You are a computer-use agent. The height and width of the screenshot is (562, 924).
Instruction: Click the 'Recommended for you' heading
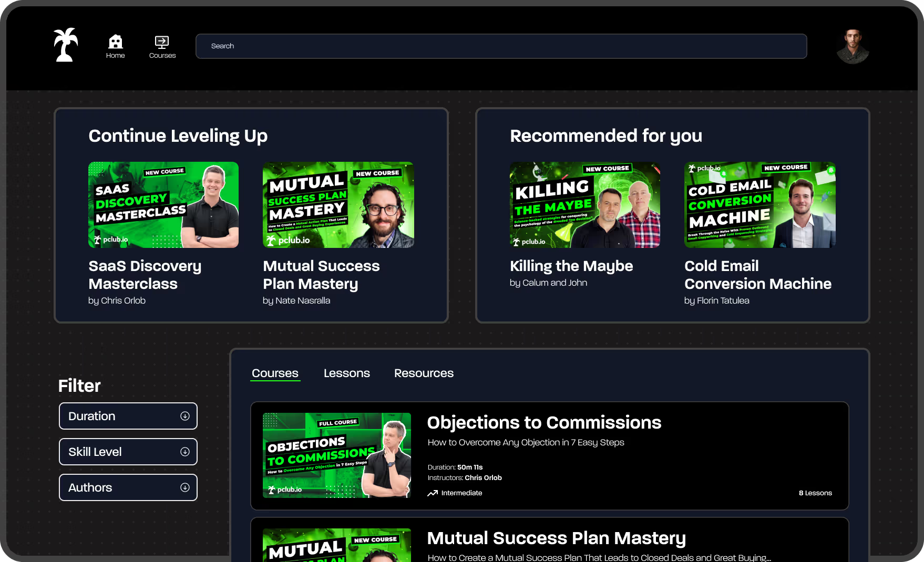(x=606, y=136)
